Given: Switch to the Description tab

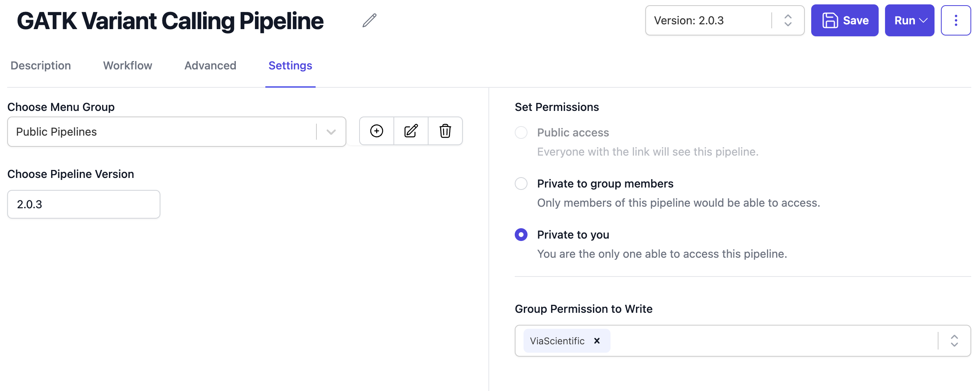Looking at the screenshot, I should (x=41, y=65).
